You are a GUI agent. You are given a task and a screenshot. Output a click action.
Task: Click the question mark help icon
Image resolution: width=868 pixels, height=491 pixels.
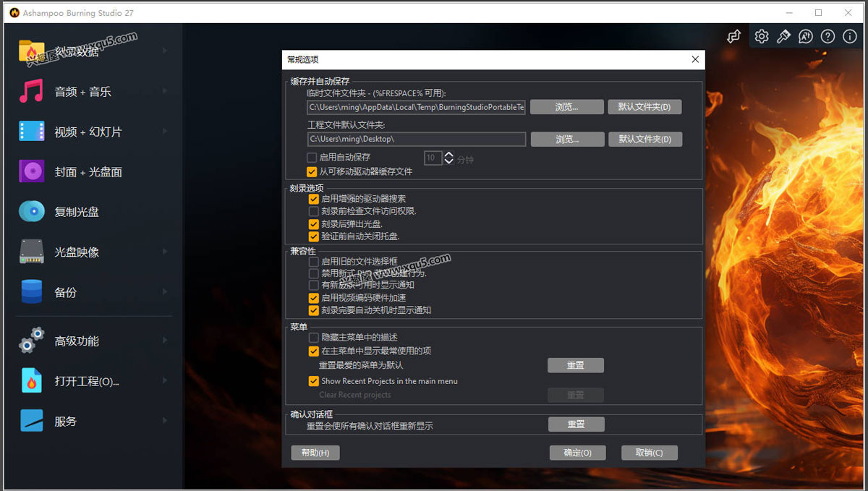(x=827, y=37)
